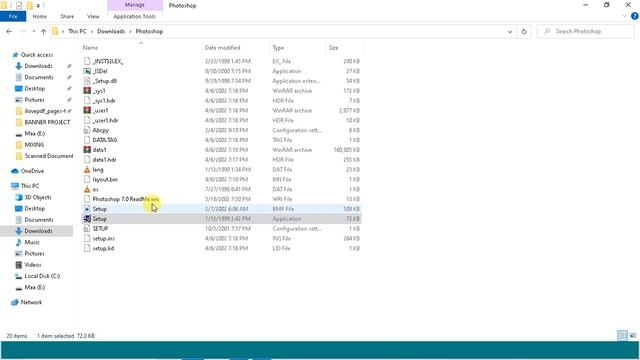Go back with the back arrow
Viewport: 640px width, 360px height.
[x=9, y=31]
